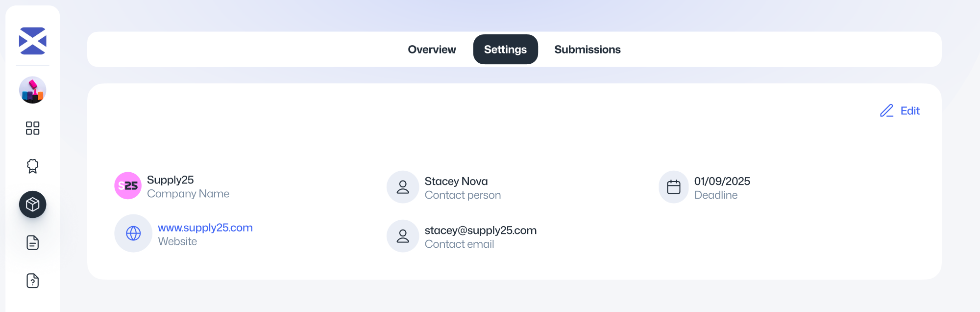Click the globe website icon

click(133, 234)
